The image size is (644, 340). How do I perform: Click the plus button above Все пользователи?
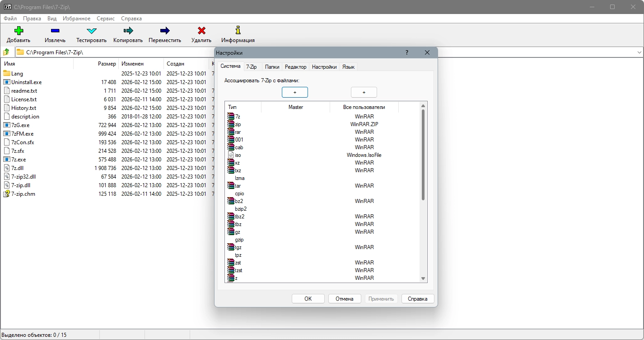pyautogui.click(x=364, y=92)
